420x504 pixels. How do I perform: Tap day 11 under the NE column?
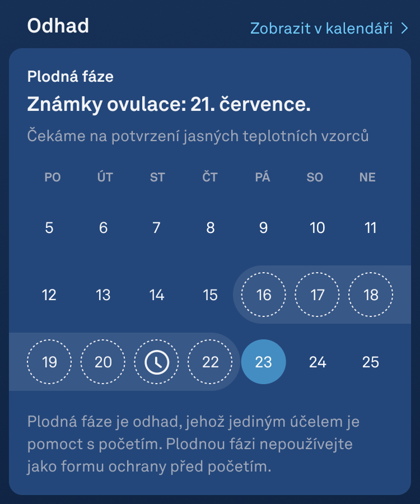point(371,228)
